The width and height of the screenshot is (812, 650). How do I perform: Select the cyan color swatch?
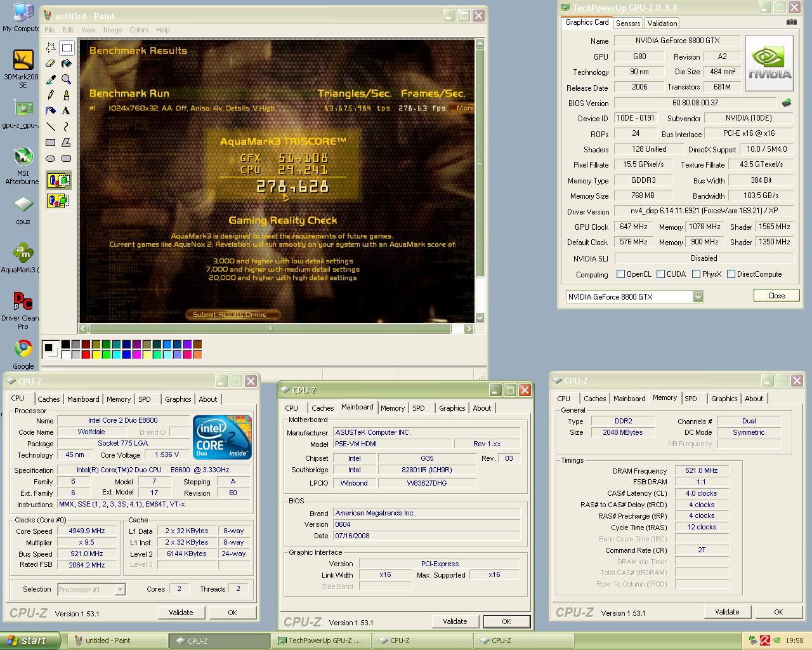tap(116, 355)
